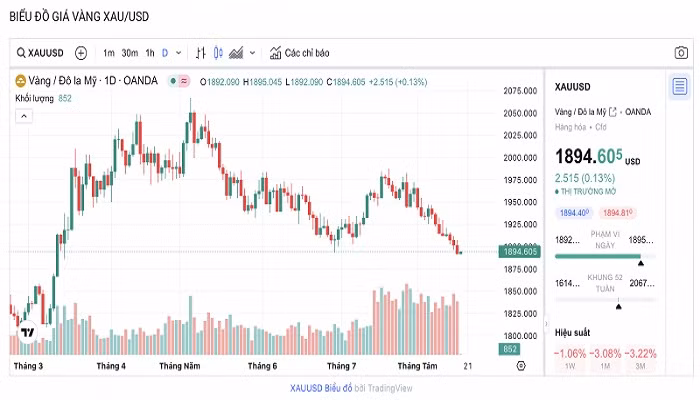Toggle the market status dot indicator
700x400 pixels.
173,81
